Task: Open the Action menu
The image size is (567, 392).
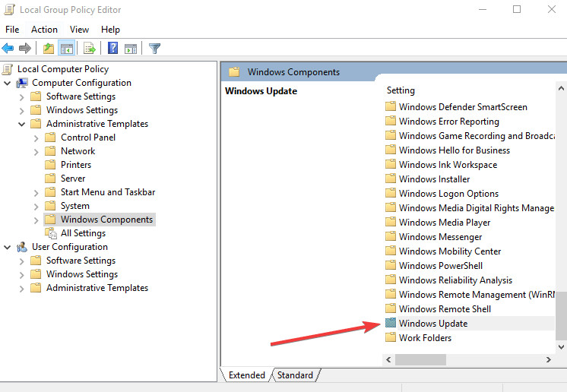Action: [x=44, y=30]
